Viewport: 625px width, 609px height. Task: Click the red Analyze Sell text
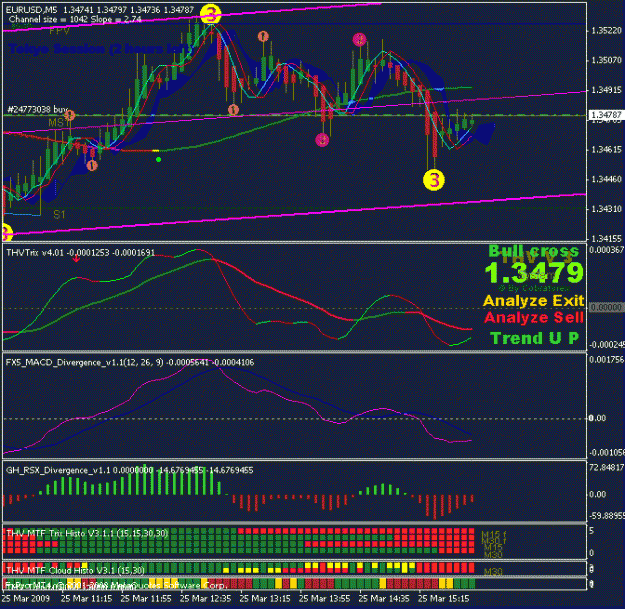[534, 318]
